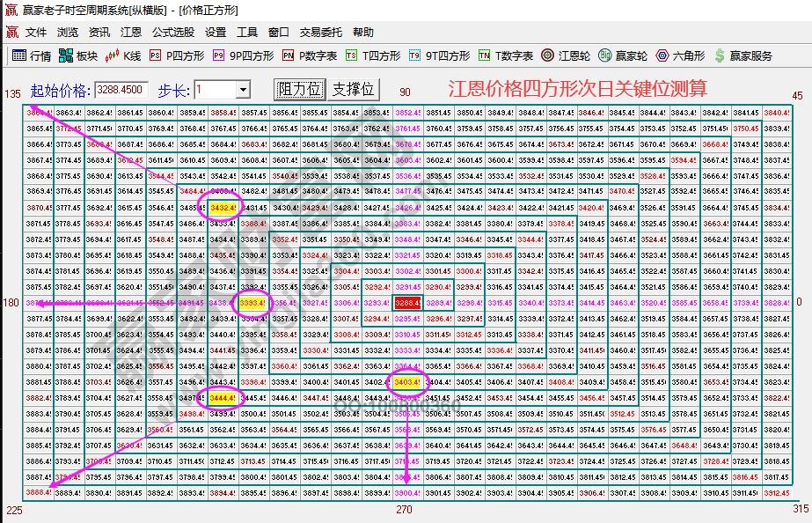Screen dimensions: 812x523
Task: Click the 阻力位 resistance button
Action: (x=301, y=88)
